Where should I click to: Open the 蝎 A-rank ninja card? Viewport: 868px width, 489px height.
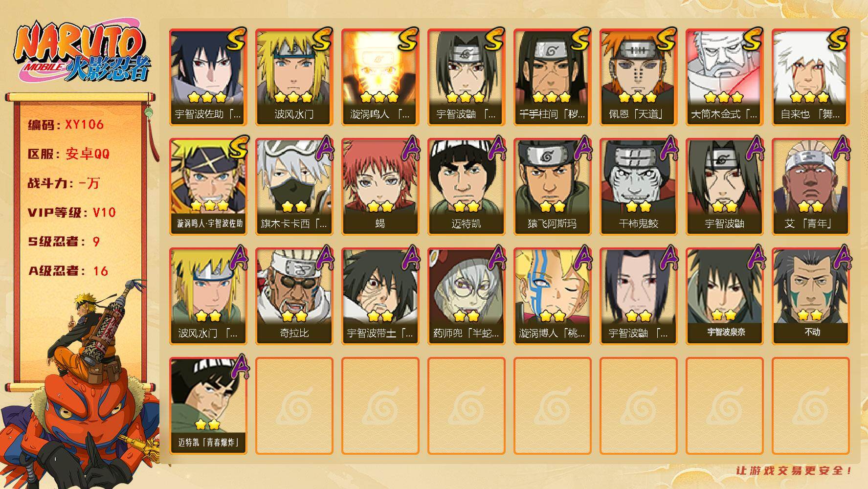380,187
